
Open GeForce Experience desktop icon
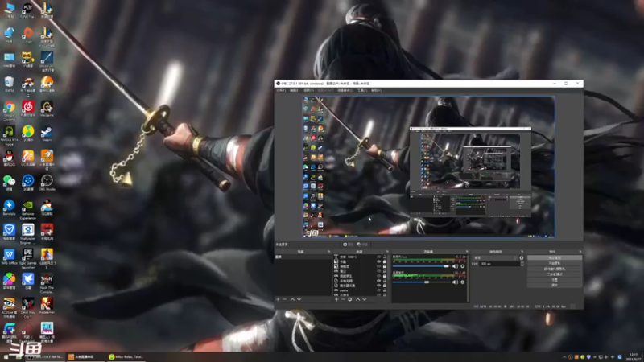pyautogui.click(x=28, y=210)
